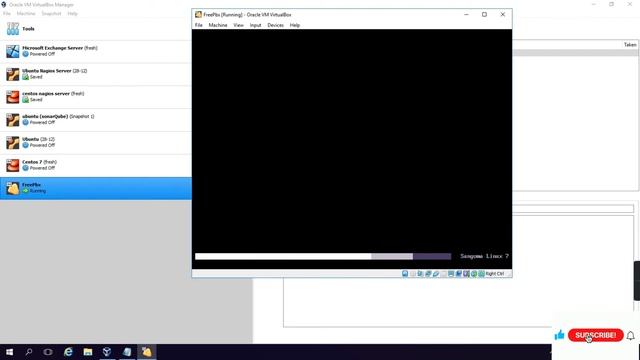This screenshot has width=640, height=360.
Task: Select the Microsoft Exchange Server VM
Action: coord(96,51)
